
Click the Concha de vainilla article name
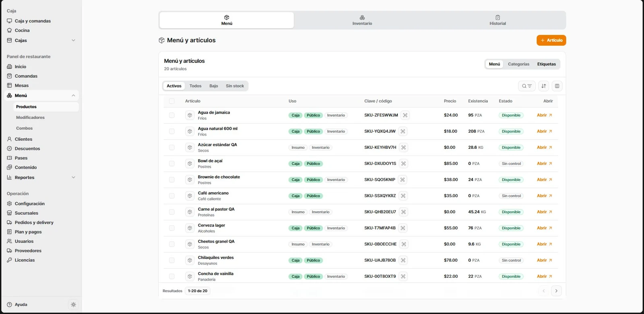click(216, 274)
